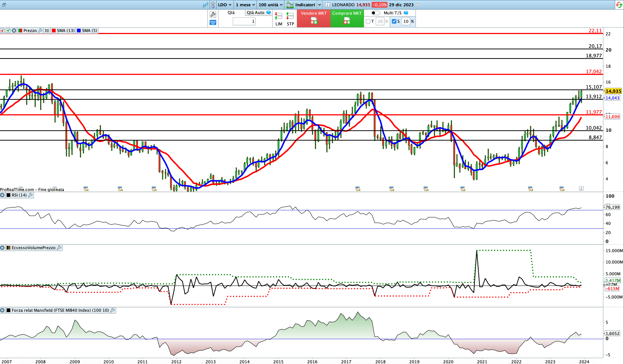The image size is (624, 364).
Task: Enable the T target checkbox
Action: [368, 22]
